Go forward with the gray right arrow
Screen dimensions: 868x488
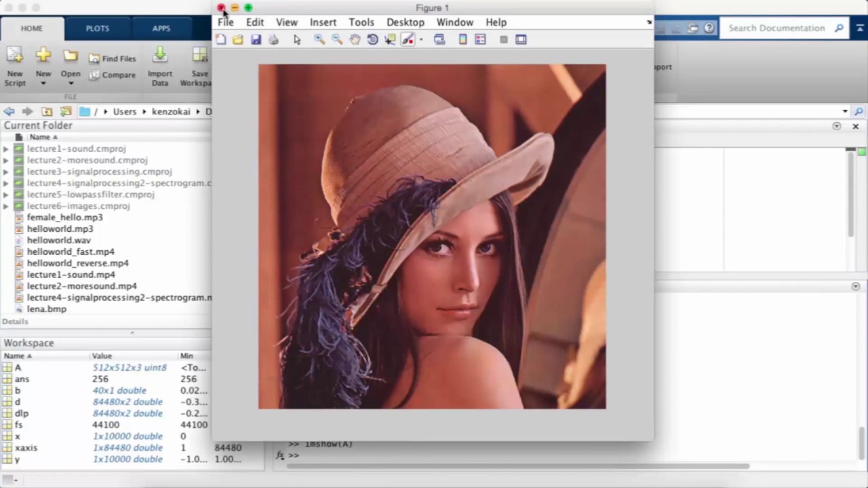click(x=27, y=112)
